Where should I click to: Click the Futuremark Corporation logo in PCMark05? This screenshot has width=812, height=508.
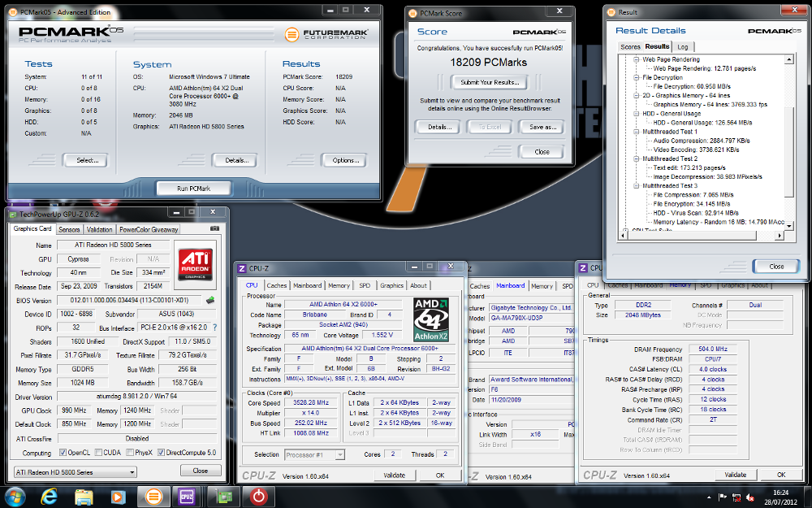click(x=326, y=35)
